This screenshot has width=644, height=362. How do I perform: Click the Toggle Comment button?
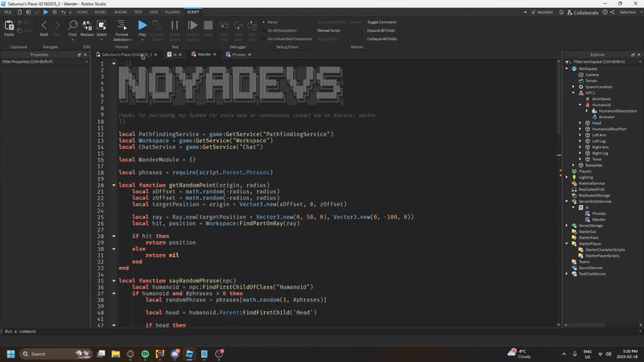[382, 23]
